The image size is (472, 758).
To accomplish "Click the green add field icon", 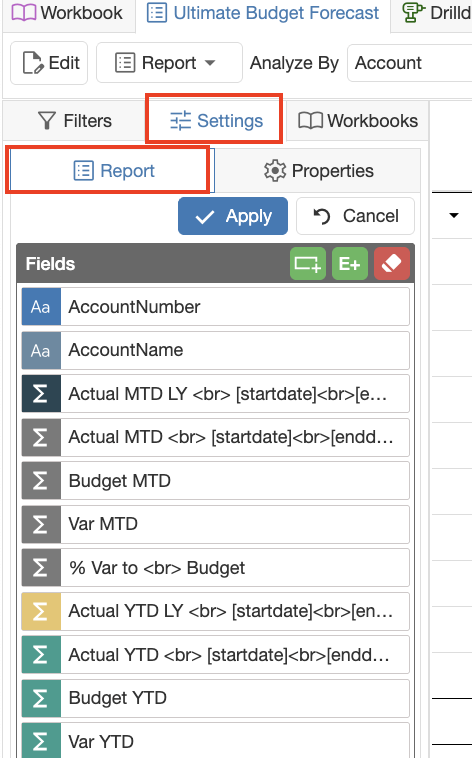I will [x=308, y=264].
